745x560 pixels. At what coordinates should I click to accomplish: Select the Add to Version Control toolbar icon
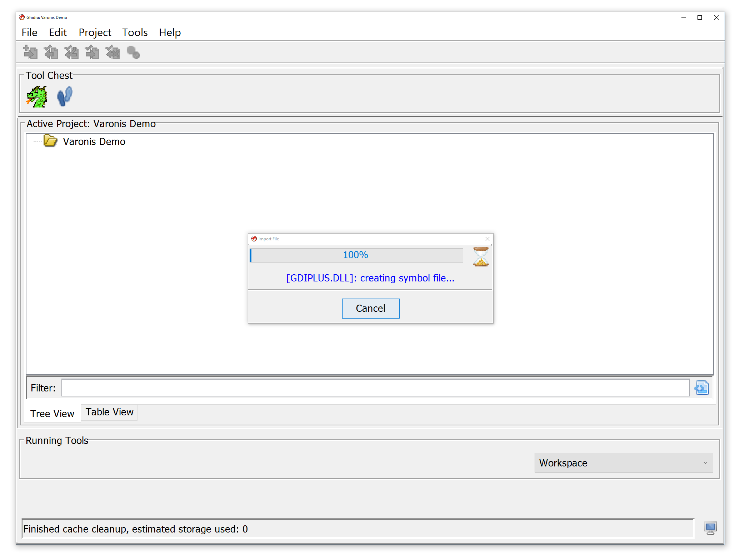tap(30, 52)
